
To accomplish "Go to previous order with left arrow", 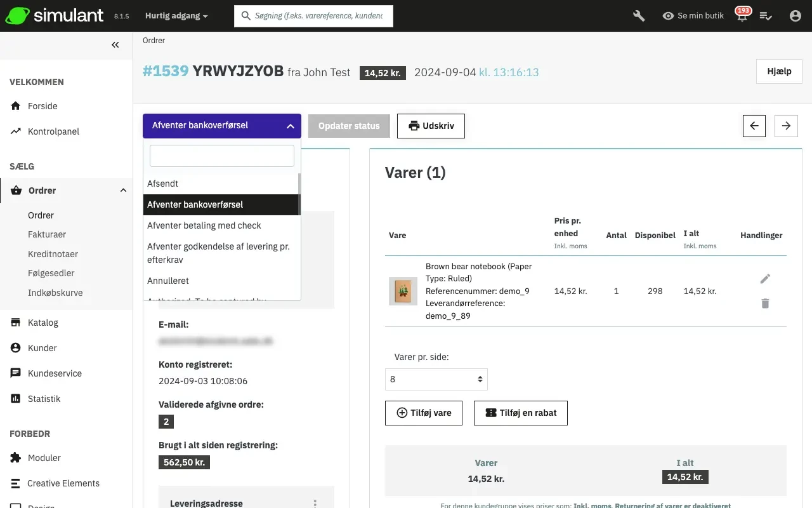I will [754, 126].
